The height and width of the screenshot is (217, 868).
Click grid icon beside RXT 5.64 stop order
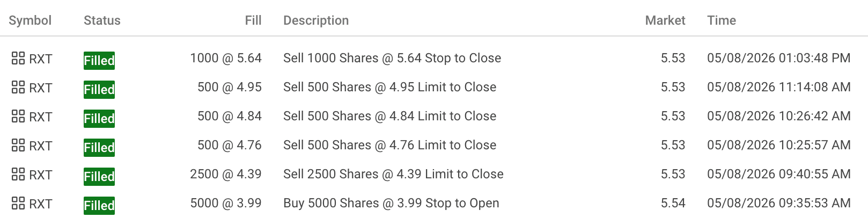pyautogui.click(x=18, y=58)
